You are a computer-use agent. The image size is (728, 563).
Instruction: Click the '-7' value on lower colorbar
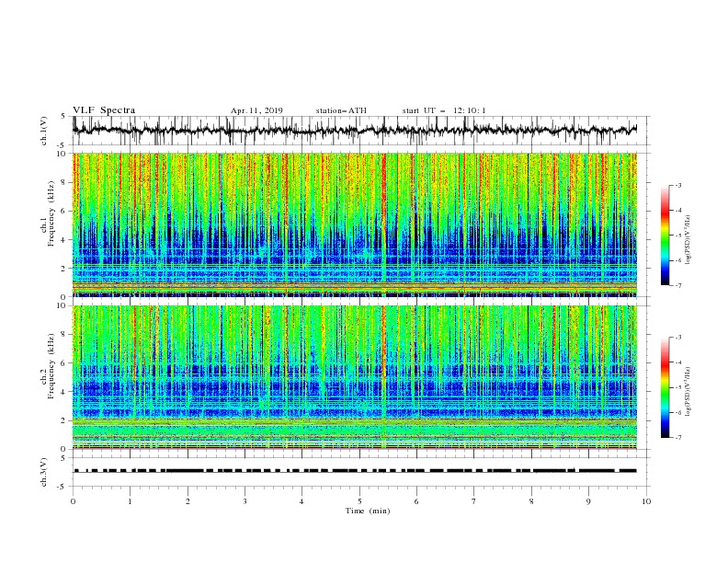coord(677,438)
